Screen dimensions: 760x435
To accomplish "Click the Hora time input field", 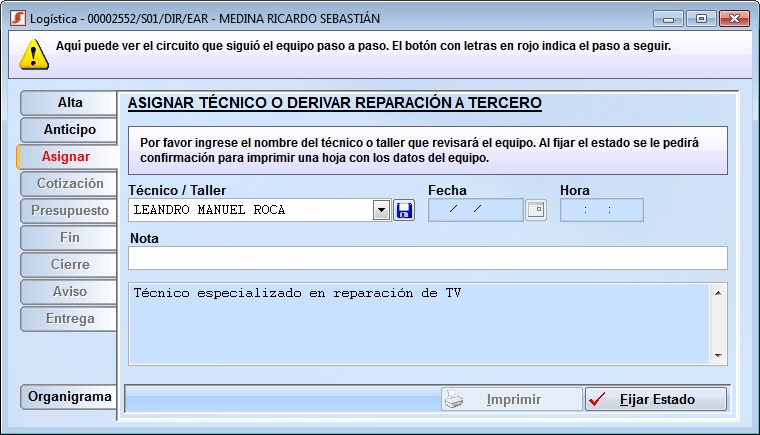I will click(x=601, y=210).
